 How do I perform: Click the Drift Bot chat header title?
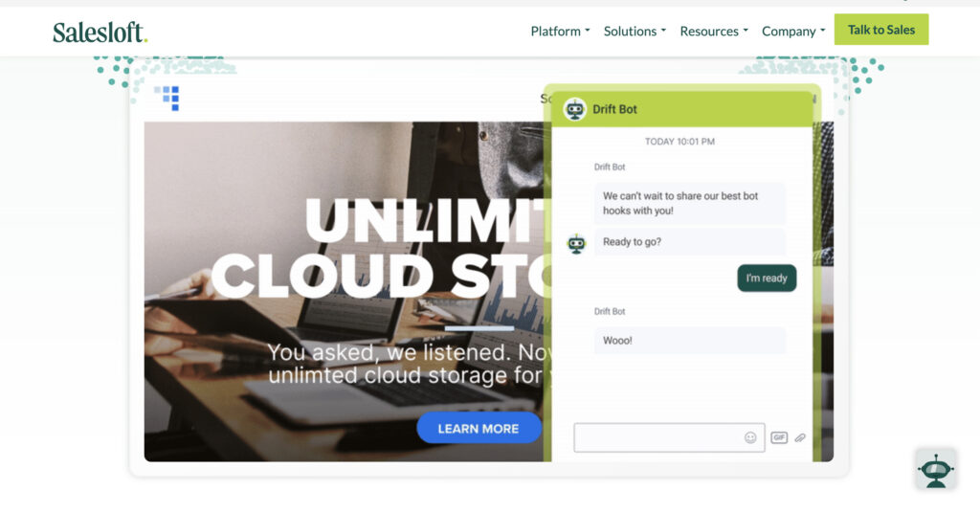(614, 109)
